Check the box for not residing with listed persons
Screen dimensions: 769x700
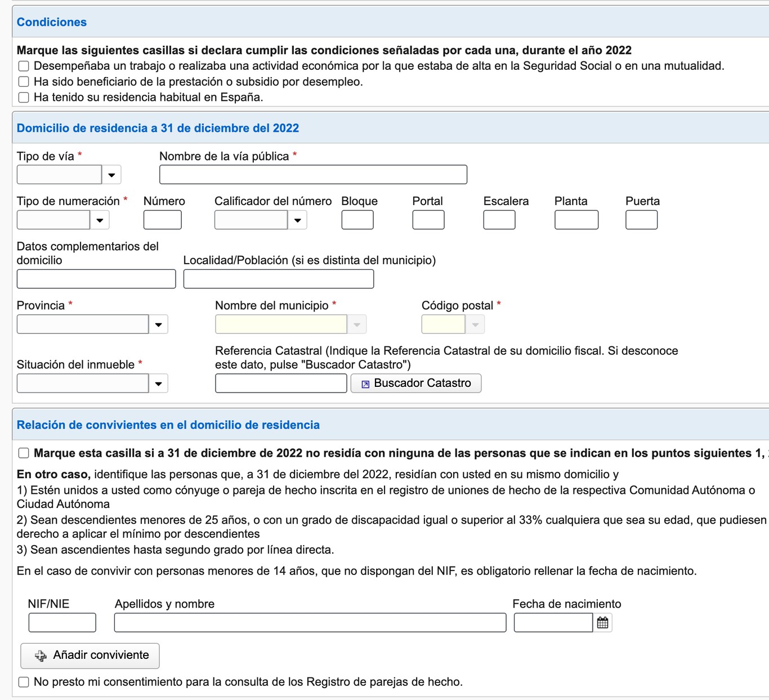point(24,453)
